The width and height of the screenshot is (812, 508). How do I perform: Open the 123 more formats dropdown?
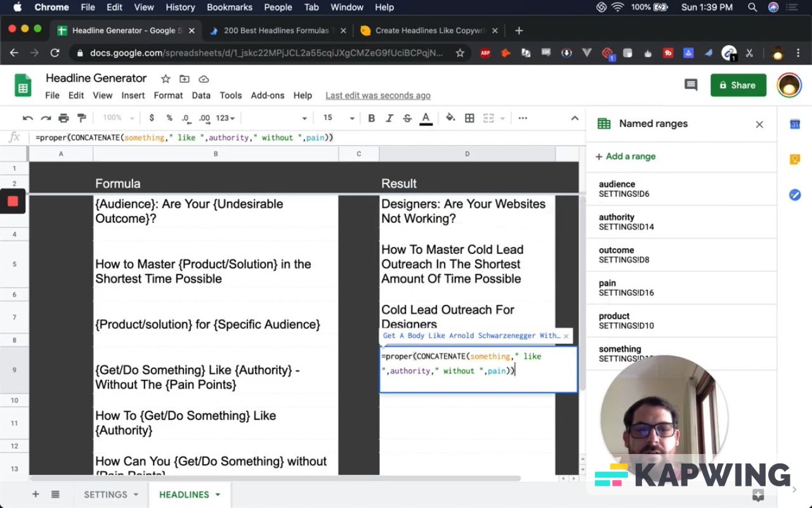225,118
